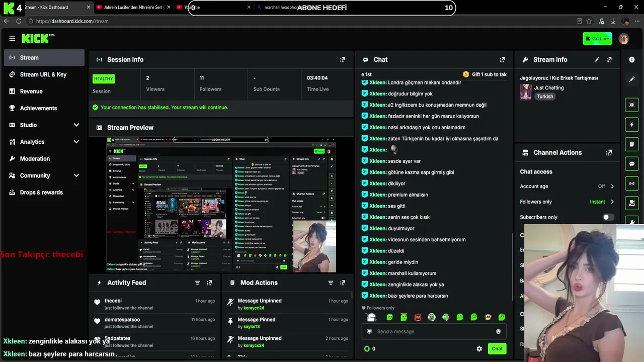Image resolution: width=644 pixels, height=362 pixels.
Task: Pop out the Chat panel
Action: [502, 59]
